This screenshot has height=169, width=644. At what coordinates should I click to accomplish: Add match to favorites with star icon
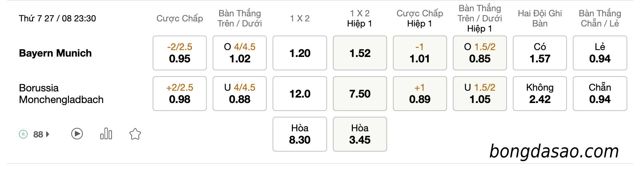(x=135, y=134)
